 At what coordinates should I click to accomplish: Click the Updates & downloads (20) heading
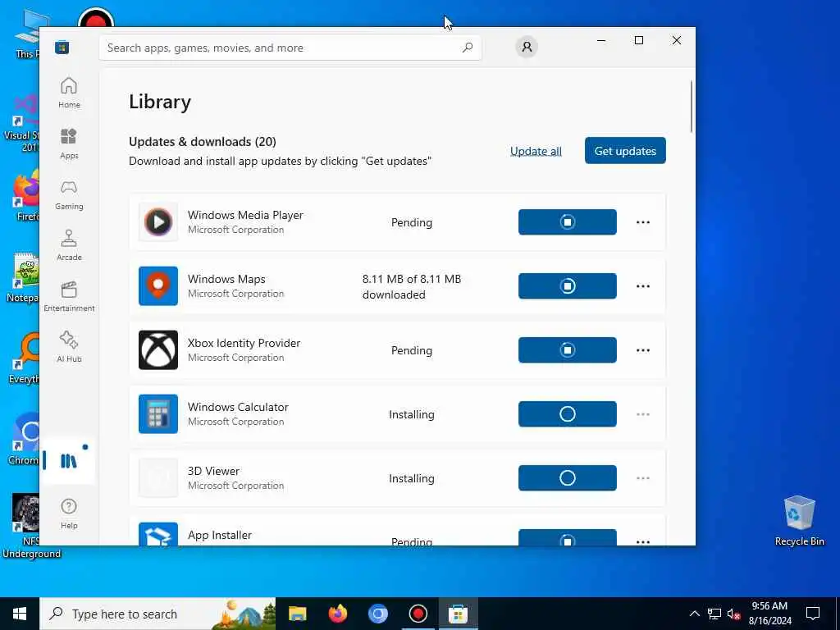coord(203,141)
